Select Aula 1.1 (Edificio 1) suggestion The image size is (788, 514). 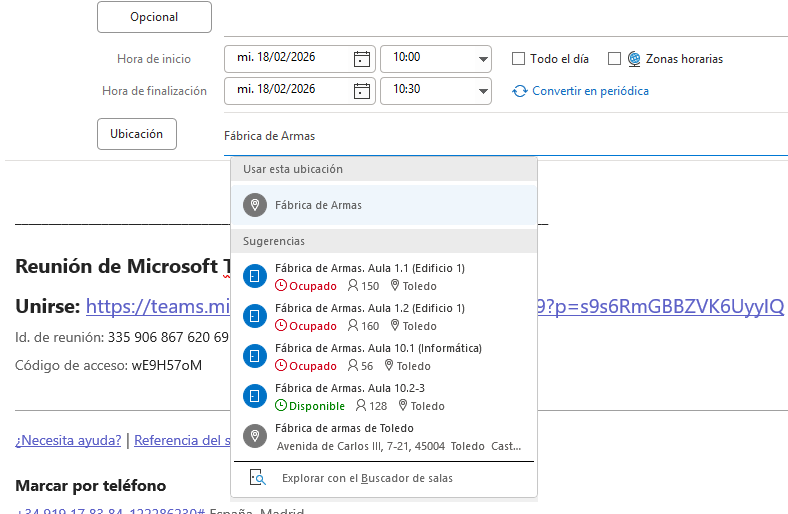coord(384,276)
